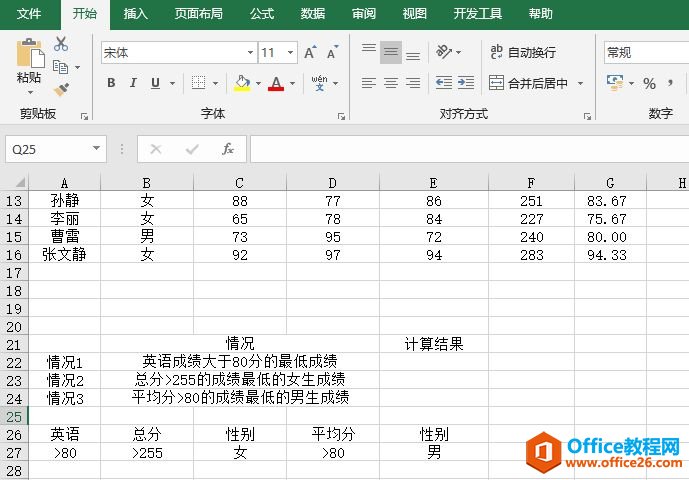Click the Cut scissors icon
Viewport: 689px width, 480px height.
coord(61,44)
